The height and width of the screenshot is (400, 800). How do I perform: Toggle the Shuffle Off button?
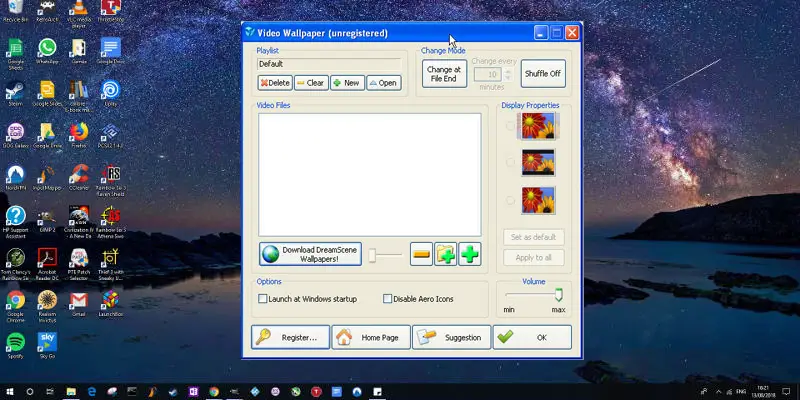click(x=543, y=73)
